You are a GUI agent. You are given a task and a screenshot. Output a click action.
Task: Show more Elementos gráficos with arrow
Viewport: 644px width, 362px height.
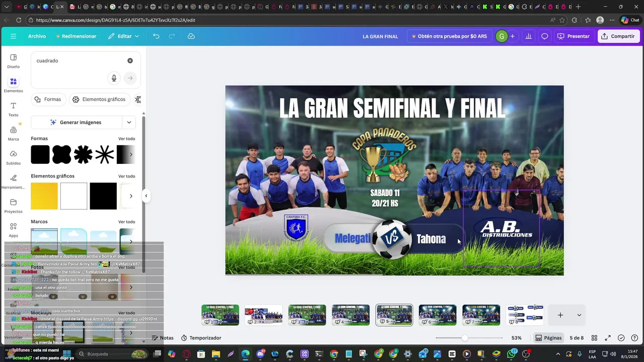pyautogui.click(x=131, y=196)
